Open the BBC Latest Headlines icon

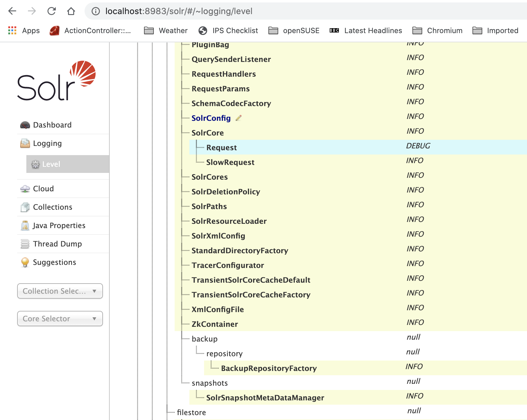pos(334,30)
